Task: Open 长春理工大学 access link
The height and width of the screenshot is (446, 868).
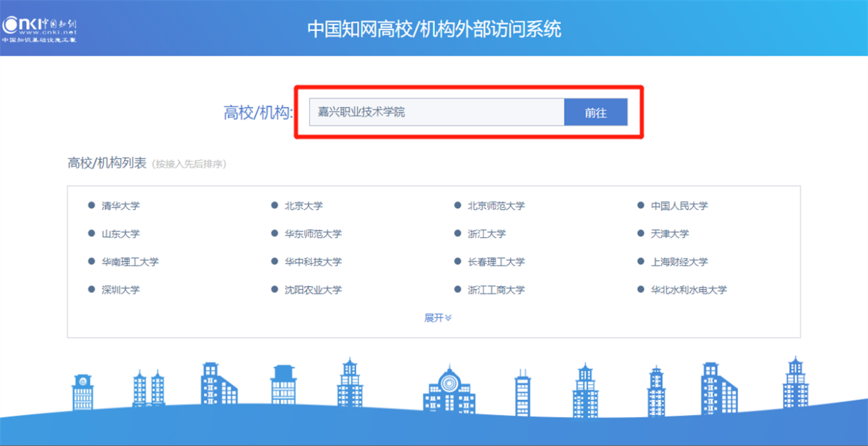Action: 496,261
